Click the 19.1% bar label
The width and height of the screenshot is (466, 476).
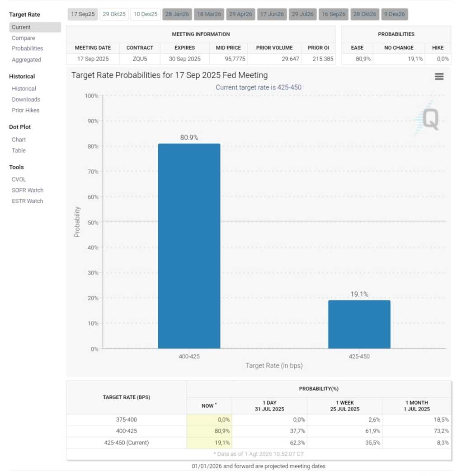359,294
